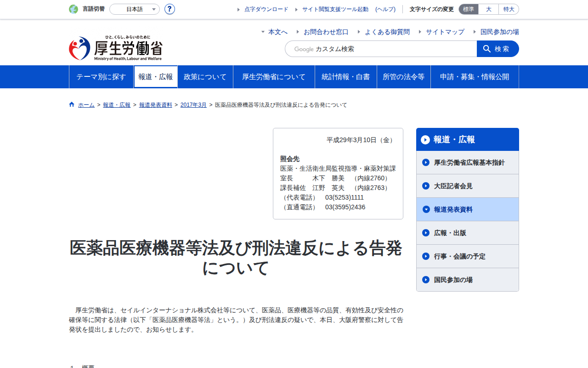Viewport: 588px width, 368px height.
Task: Click the page heading 医薬品医療機器等法及び刑法違反による告発について
Action: point(236,258)
